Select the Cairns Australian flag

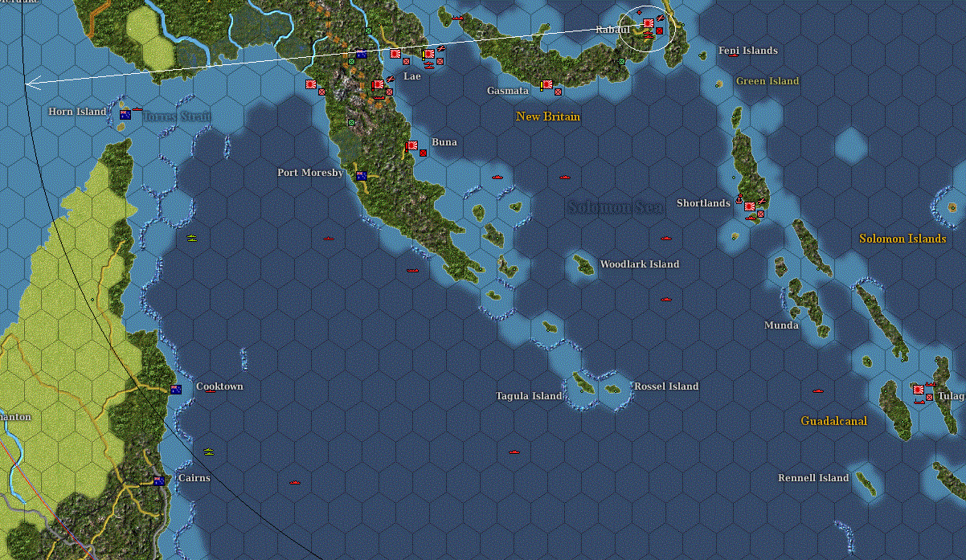159,481
